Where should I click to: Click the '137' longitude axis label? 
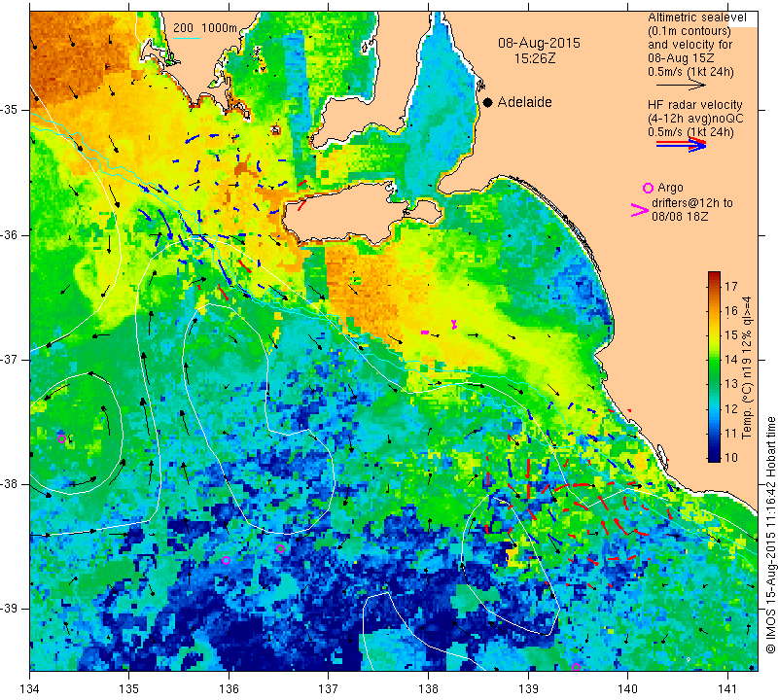[x=329, y=688]
